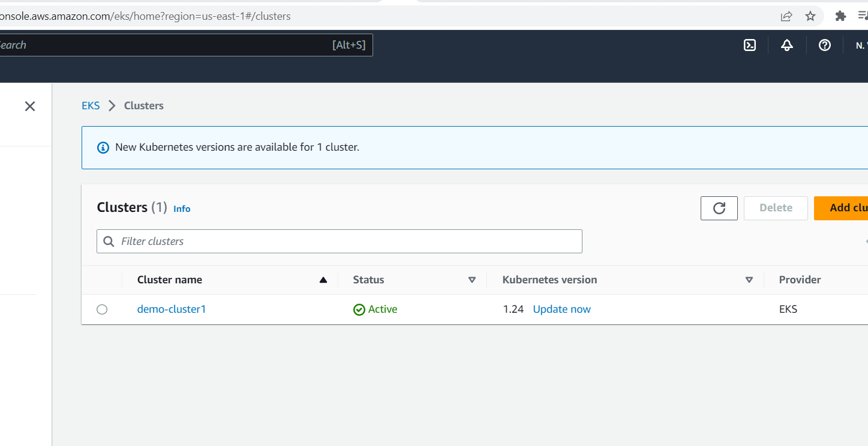The width and height of the screenshot is (868, 446).
Task: Share this page from the address bar
Action: pyautogui.click(x=786, y=16)
